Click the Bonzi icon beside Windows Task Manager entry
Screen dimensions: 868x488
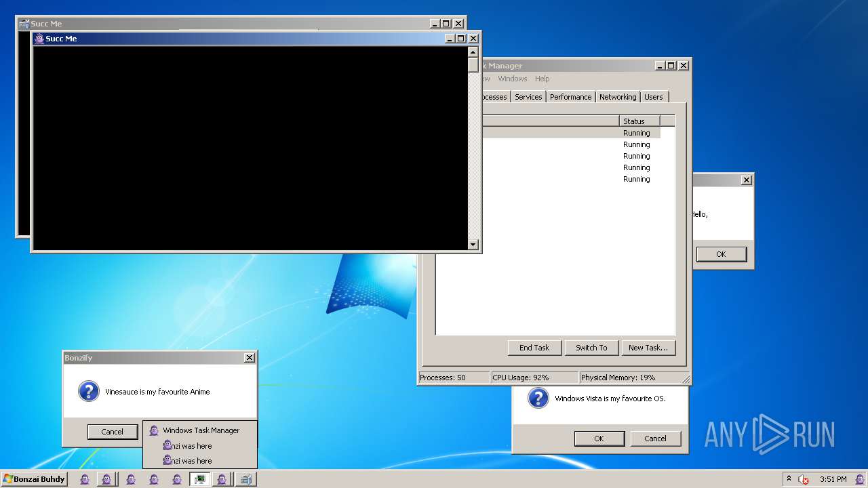point(154,430)
